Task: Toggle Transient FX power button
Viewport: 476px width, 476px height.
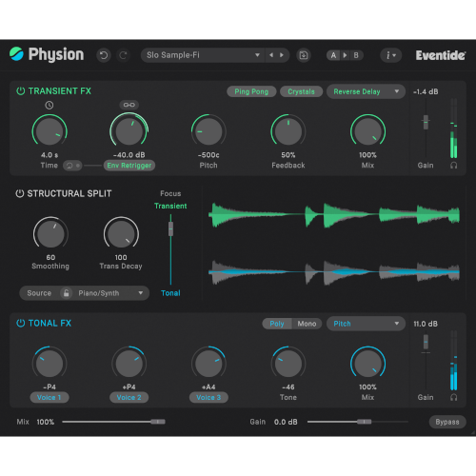Action: pyautogui.click(x=21, y=91)
